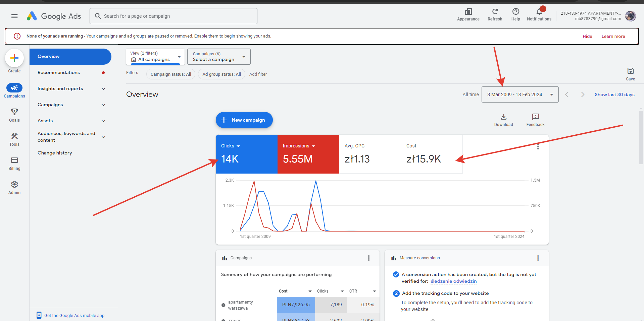The height and width of the screenshot is (321, 644).
Task: Select the Avg. CPC scorecard
Action: coord(370,154)
